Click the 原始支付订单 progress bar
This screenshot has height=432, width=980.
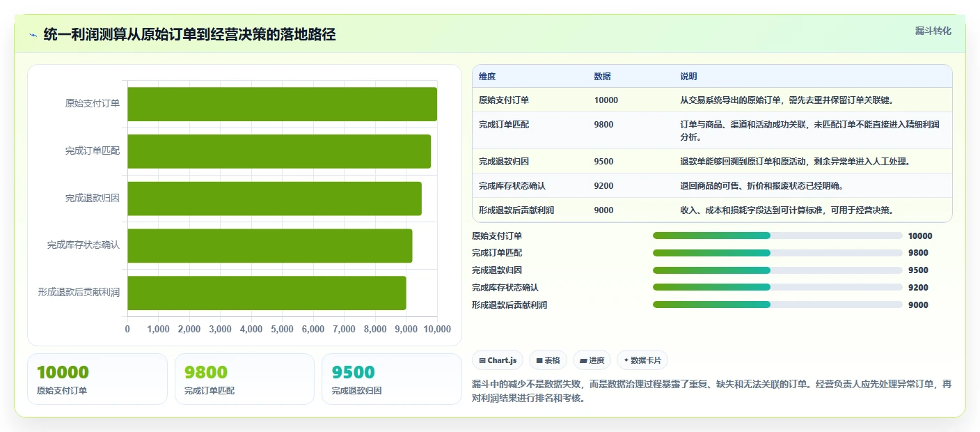tap(777, 236)
